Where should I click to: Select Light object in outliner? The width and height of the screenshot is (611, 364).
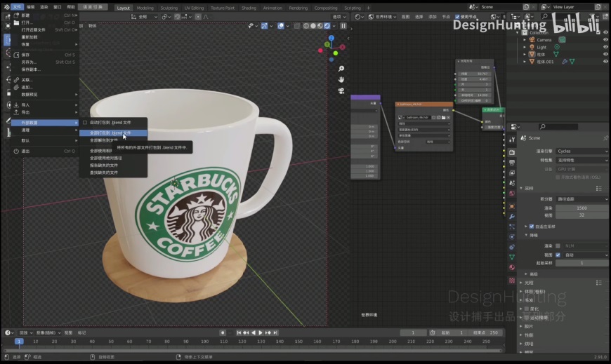(x=541, y=47)
